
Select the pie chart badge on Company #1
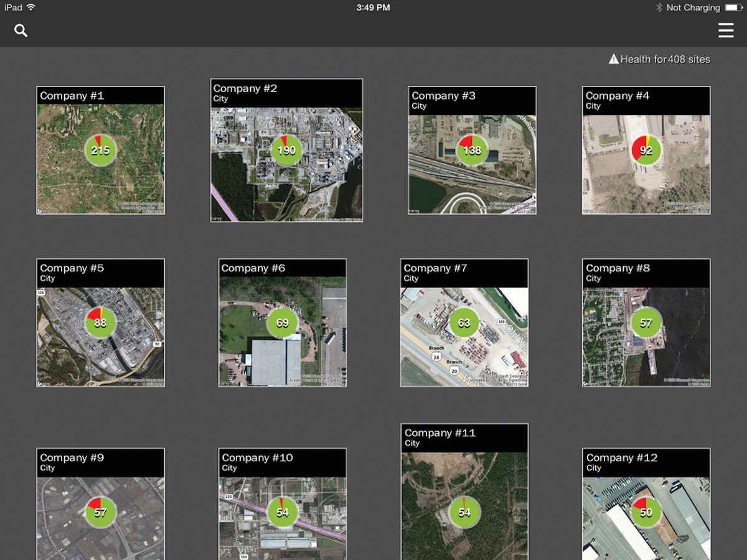pos(100,149)
